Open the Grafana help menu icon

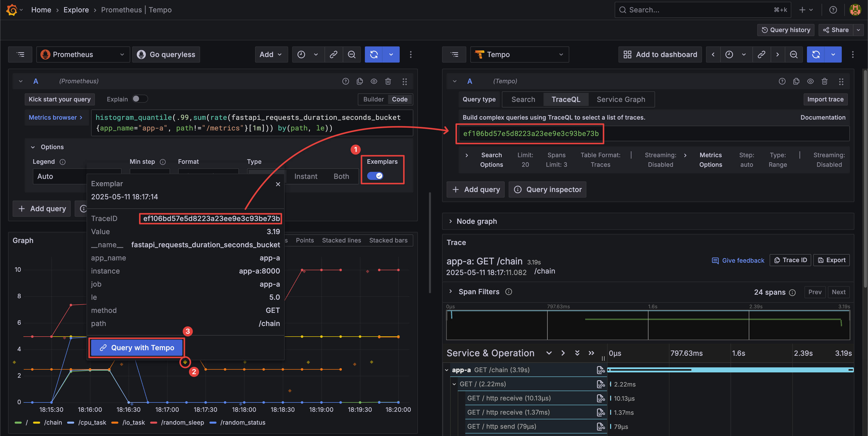(833, 10)
